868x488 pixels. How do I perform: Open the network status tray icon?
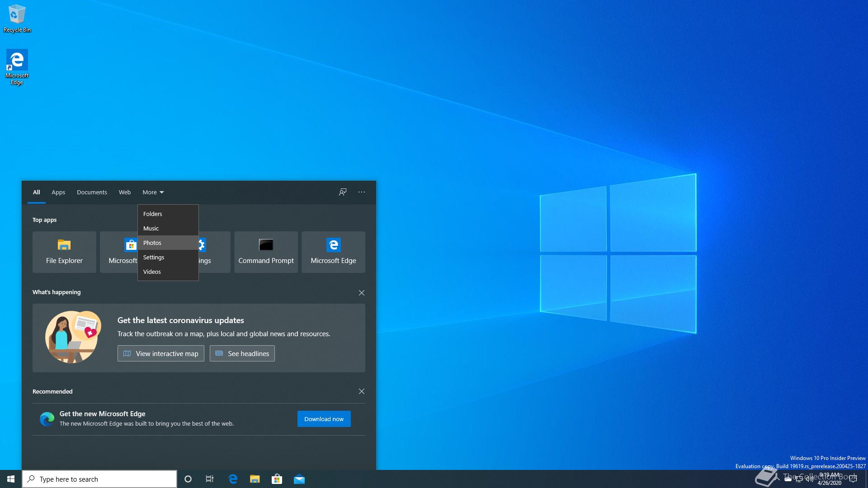[799, 479]
